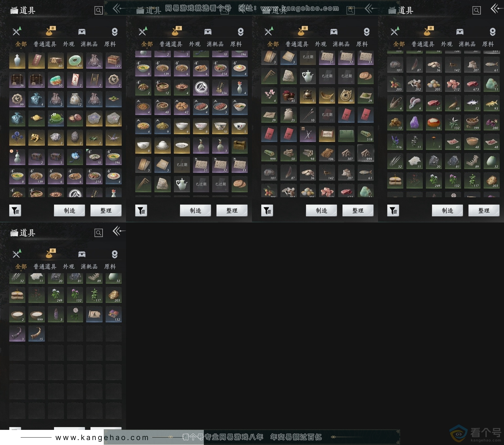Click 整理 button in third panel

tap(358, 210)
